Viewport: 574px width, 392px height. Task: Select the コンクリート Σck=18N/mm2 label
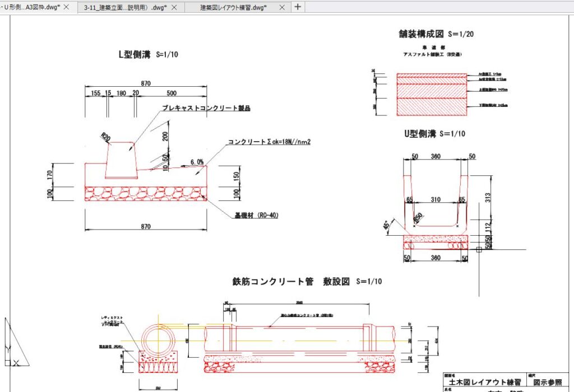(x=269, y=142)
